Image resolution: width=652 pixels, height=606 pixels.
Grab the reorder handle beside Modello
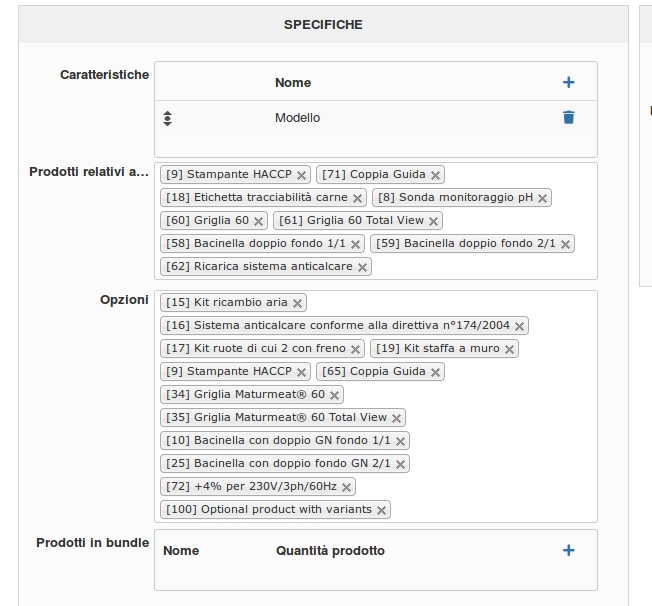pos(167,118)
